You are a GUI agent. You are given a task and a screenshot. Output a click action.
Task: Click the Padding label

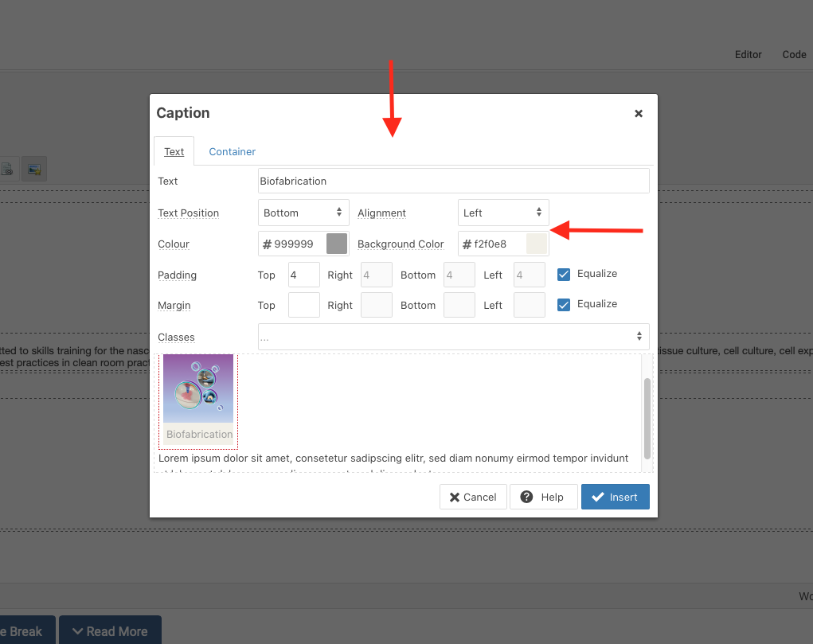(x=177, y=275)
